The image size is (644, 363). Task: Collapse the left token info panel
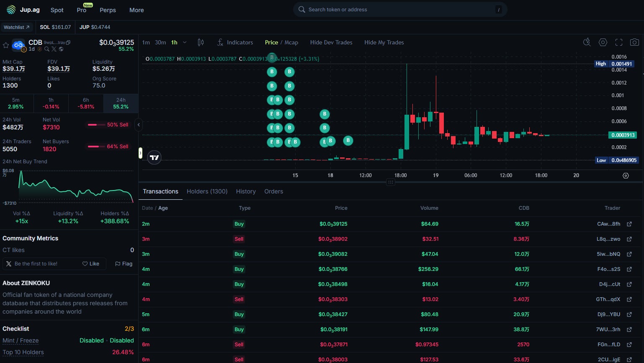click(x=139, y=124)
